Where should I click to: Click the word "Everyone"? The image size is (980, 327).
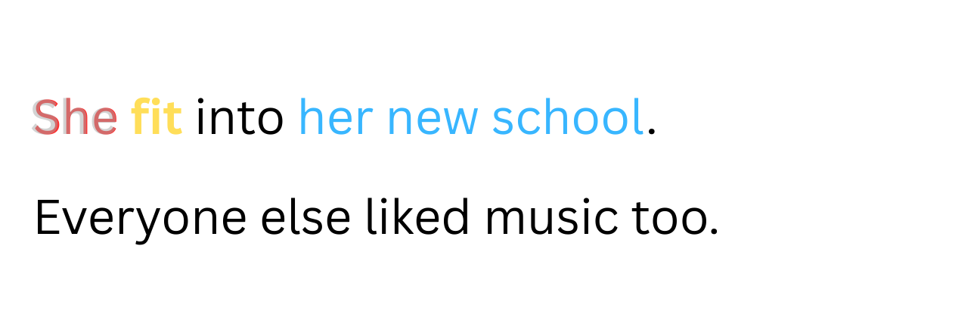coord(141,220)
